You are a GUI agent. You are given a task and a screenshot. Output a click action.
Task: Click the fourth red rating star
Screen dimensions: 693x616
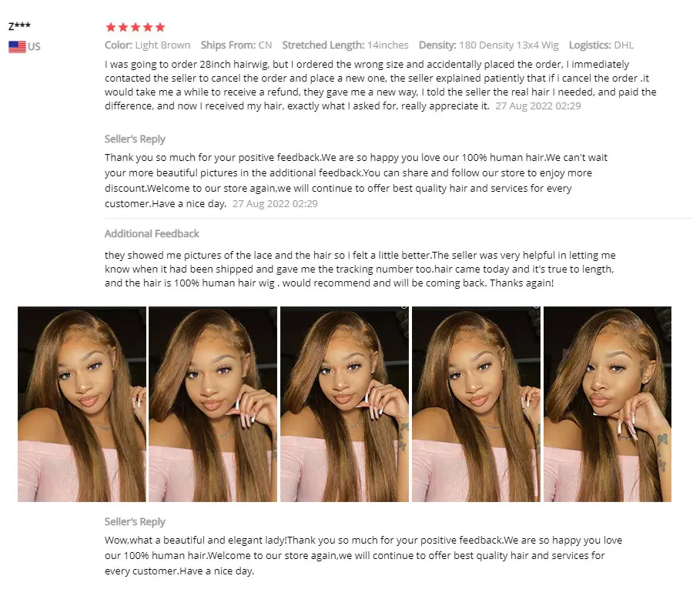click(x=148, y=28)
